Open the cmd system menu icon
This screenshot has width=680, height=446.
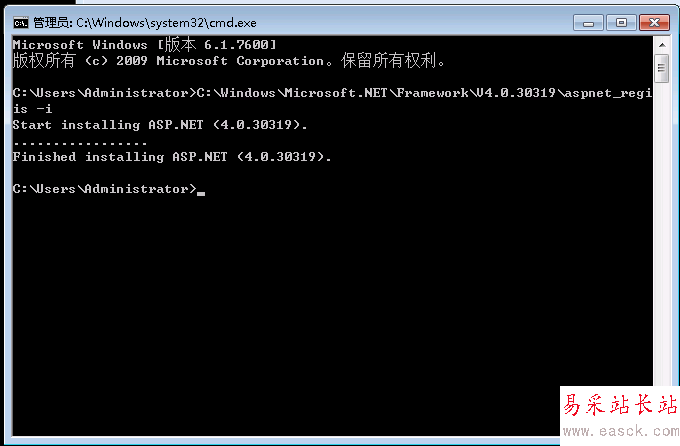click(x=18, y=21)
